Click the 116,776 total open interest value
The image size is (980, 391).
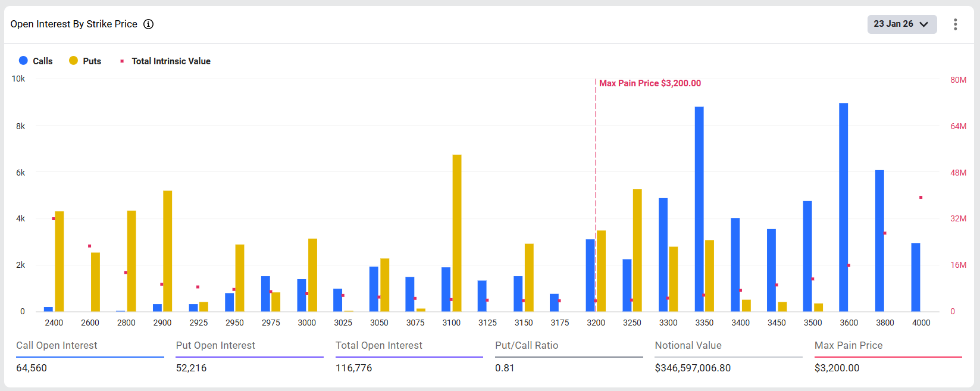tap(353, 368)
